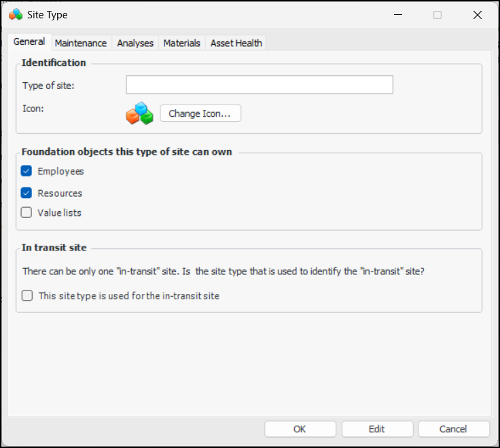Click the "There can be only one" description text
The width and height of the screenshot is (500, 448).
coord(224,272)
